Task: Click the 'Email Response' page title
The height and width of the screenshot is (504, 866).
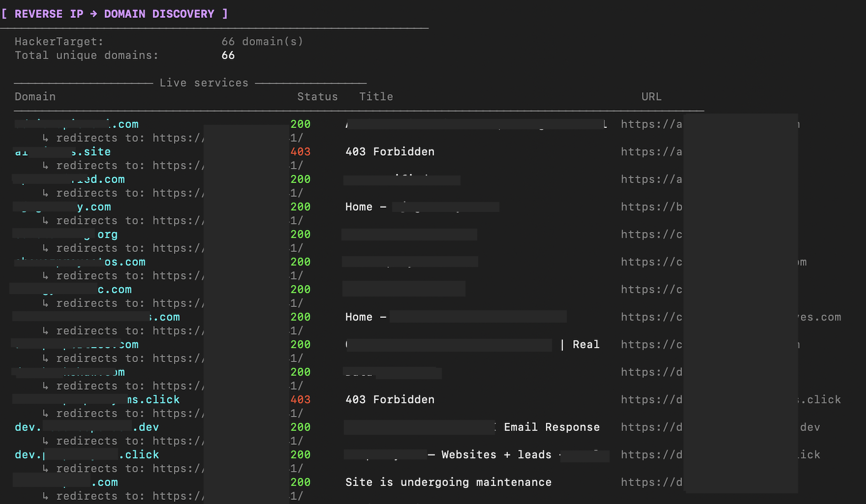Action: [551, 427]
